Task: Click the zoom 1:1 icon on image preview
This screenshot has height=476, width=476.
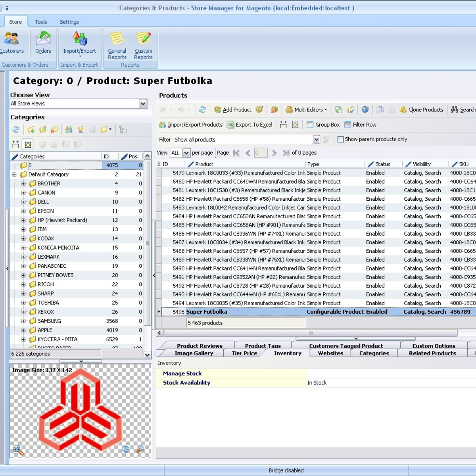Action: click(x=18, y=450)
